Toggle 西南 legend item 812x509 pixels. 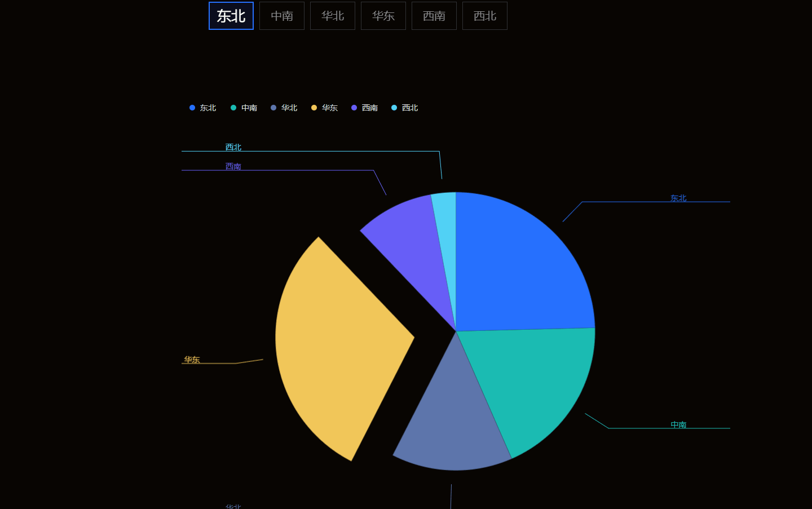point(364,108)
